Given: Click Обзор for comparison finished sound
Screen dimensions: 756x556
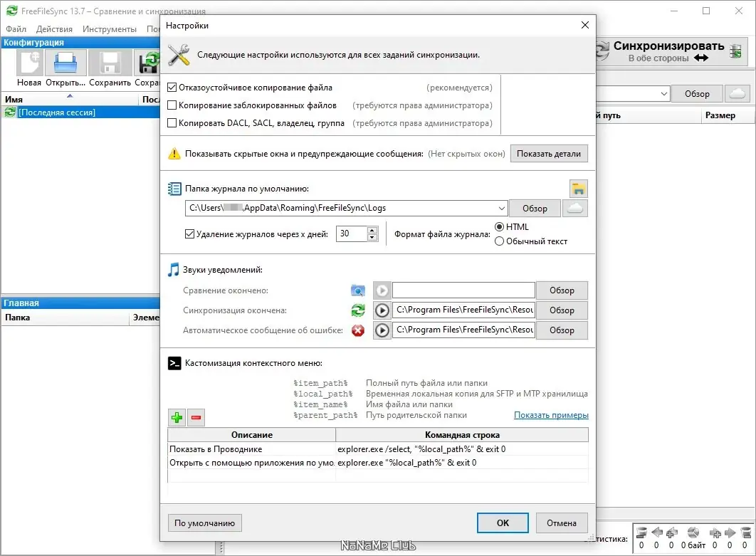Looking at the screenshot, I should 562,290.
